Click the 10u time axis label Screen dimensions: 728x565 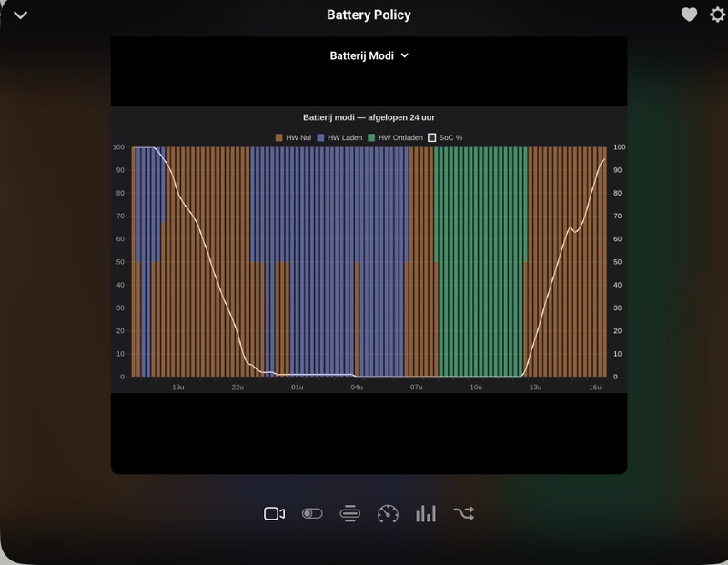[476, 388]
